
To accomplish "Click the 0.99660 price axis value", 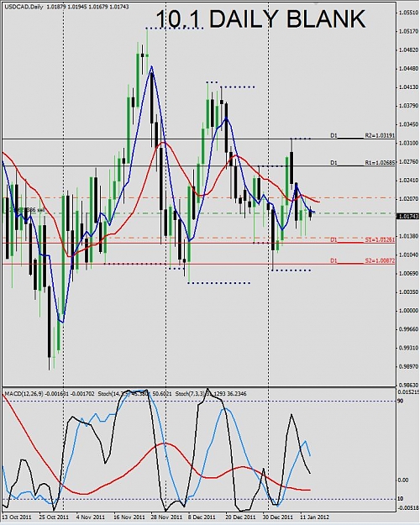I will coord(408,329).
